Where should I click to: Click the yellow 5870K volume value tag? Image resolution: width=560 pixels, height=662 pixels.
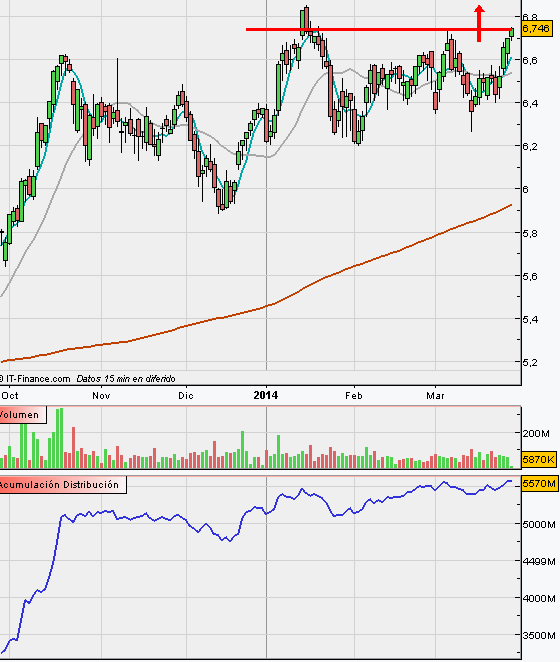pyautogui.click(x=538, y=459)
